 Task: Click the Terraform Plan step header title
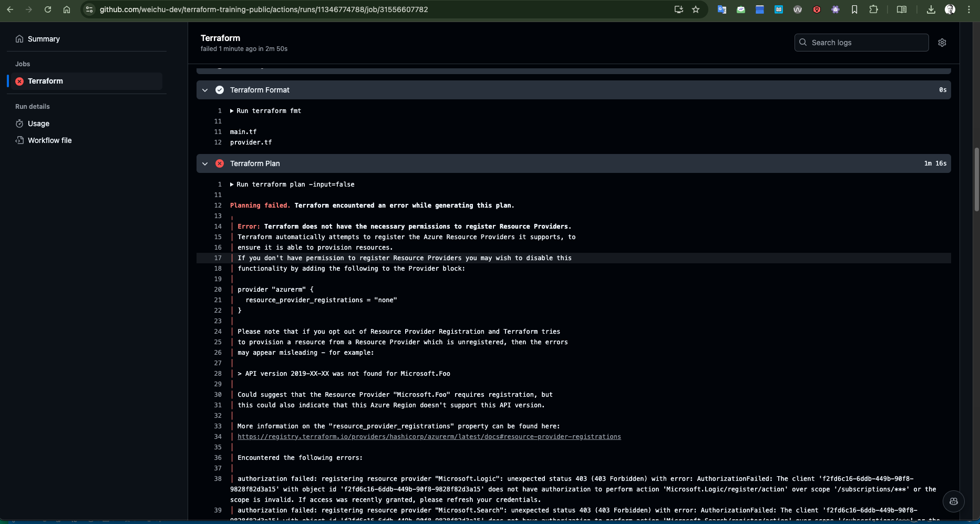[x=255, y=163]
